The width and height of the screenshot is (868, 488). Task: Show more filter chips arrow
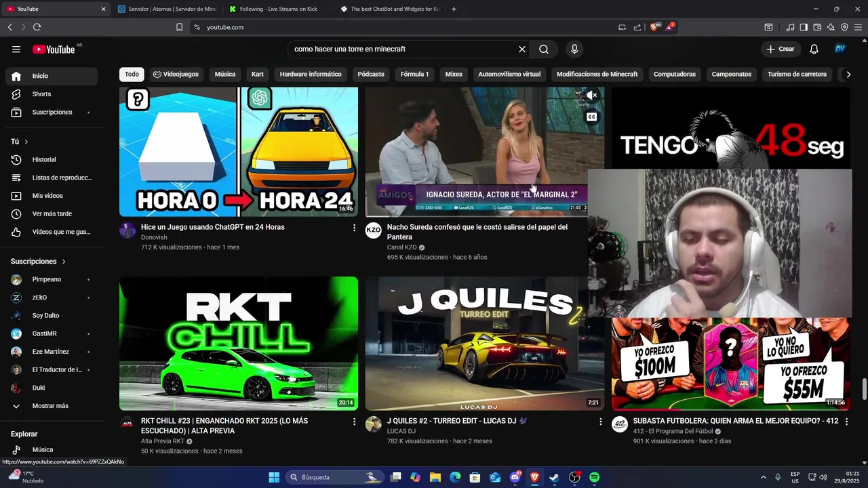point(848,74)
